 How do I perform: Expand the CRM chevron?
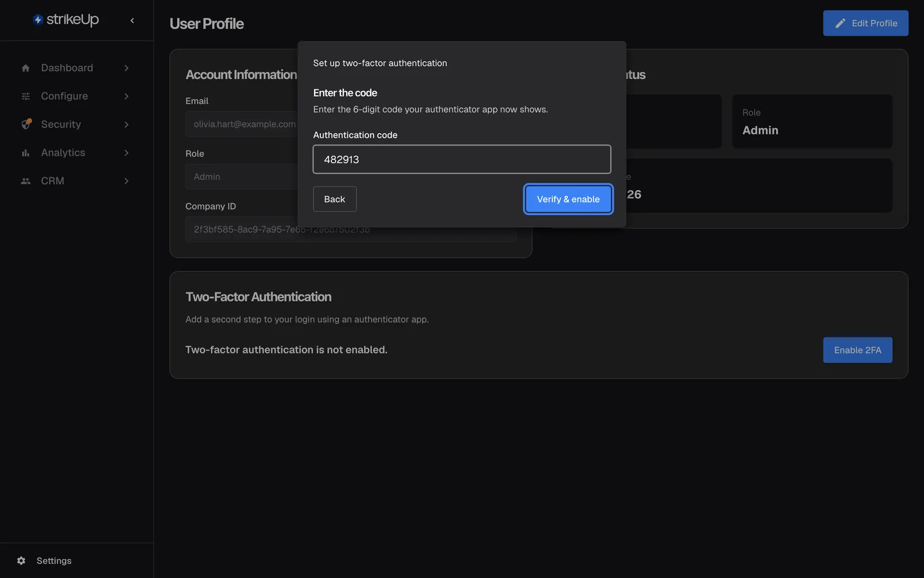(x=126, y=181)
